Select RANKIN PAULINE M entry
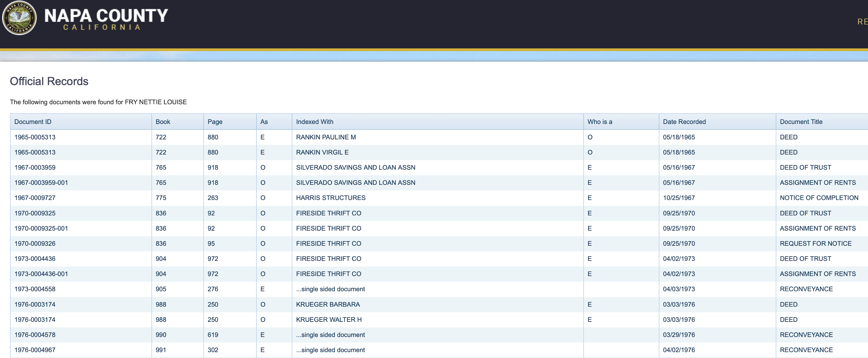The height and width of the screenshot is (358, 868). tap(326, 137)
